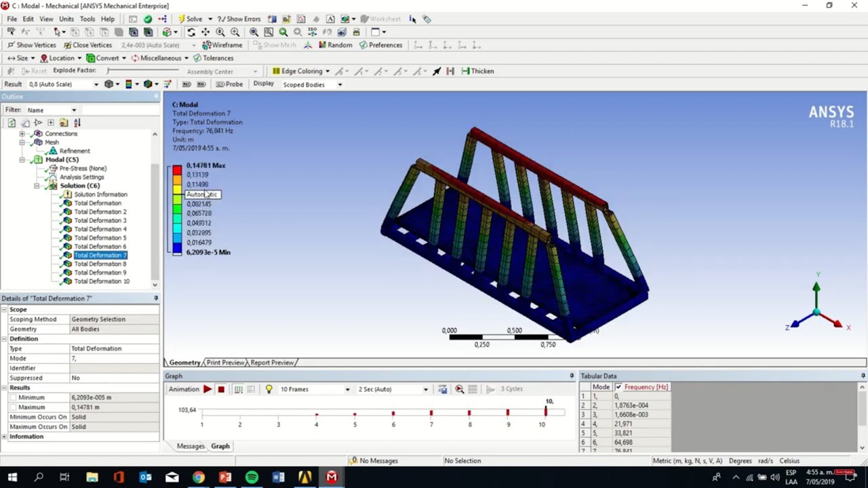Open the Scoped Bodies display dropdown

pos(340,85)
